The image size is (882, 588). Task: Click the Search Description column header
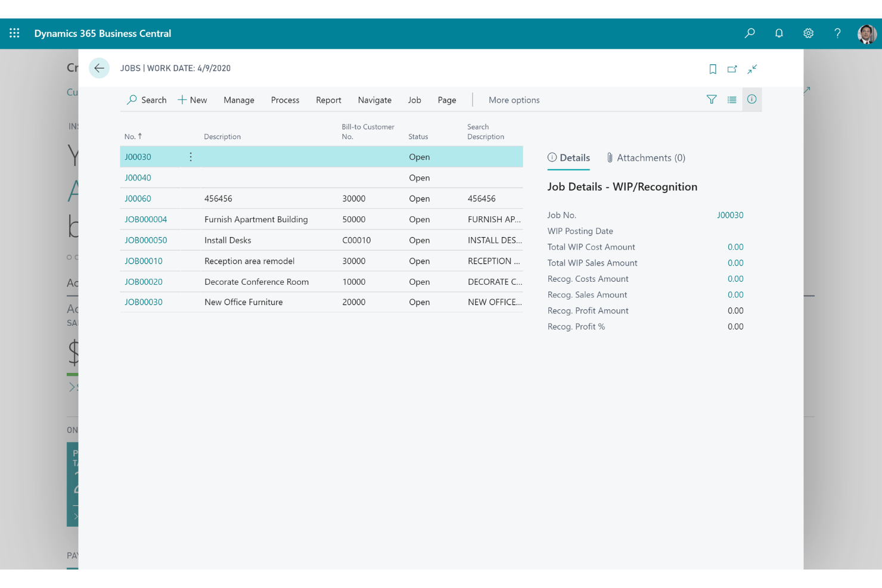point(486,132)
